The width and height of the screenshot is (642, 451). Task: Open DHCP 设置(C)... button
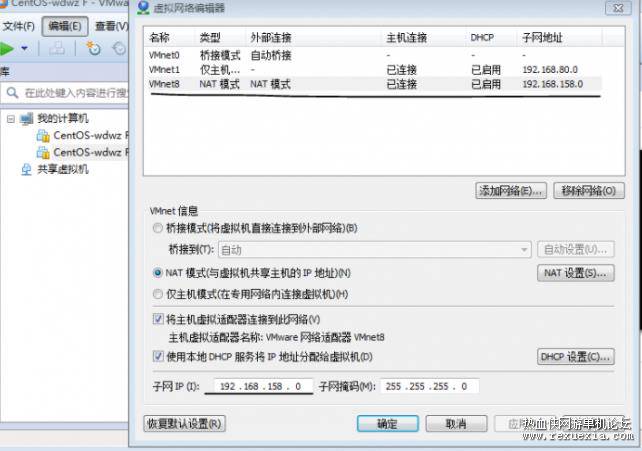tap(576, 357)
